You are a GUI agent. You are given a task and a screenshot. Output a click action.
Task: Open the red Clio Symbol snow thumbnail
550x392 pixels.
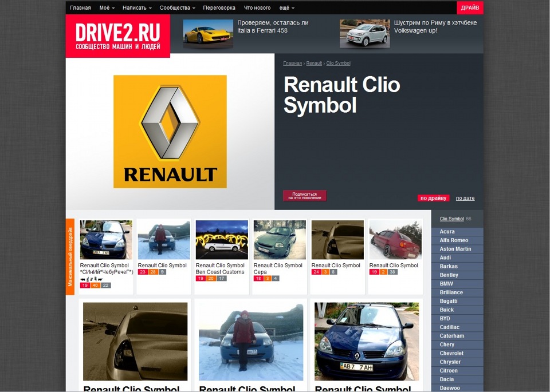coord(395,240)
